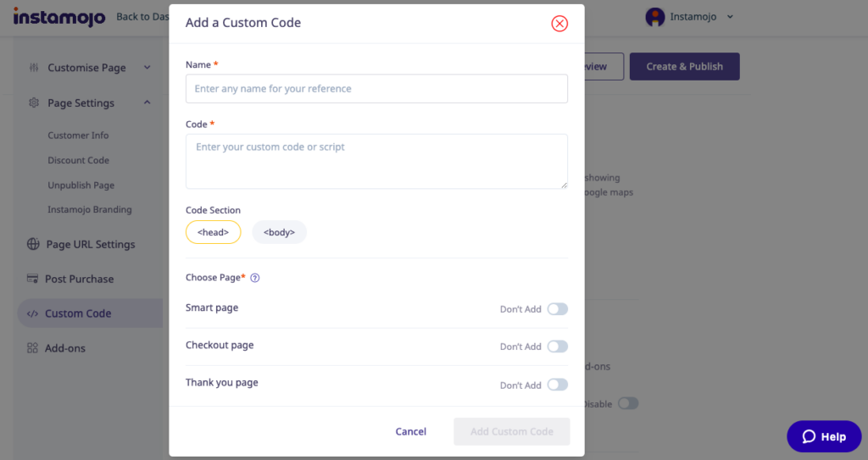Expand the Customise Page section chevron
868x460 pixels.
(x=147, y=68)
